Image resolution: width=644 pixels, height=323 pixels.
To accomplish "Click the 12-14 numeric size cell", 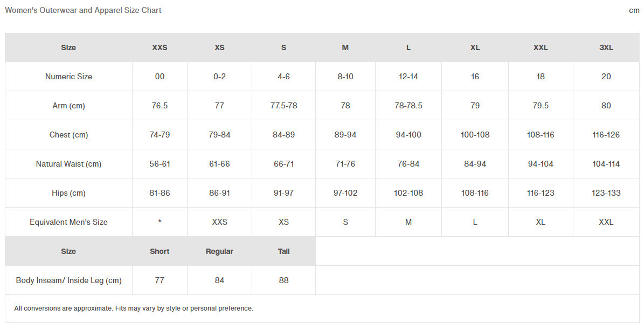I will point(408,77).
